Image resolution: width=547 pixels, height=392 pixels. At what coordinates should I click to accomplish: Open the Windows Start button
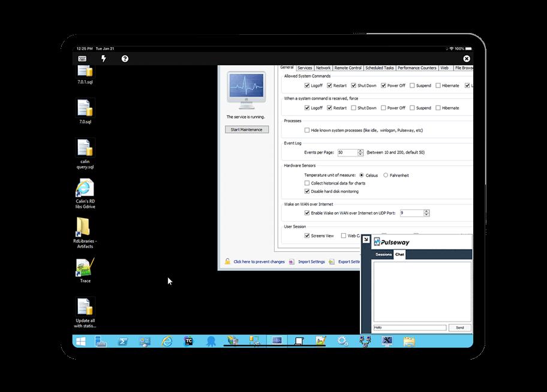coord(81,342)
